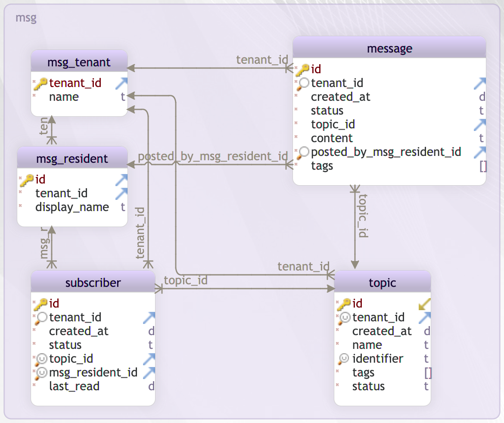Screen dimensions: 504x423
Task: Click the unique index icon on topic tenant_id
Action: [x=344, y=318]
